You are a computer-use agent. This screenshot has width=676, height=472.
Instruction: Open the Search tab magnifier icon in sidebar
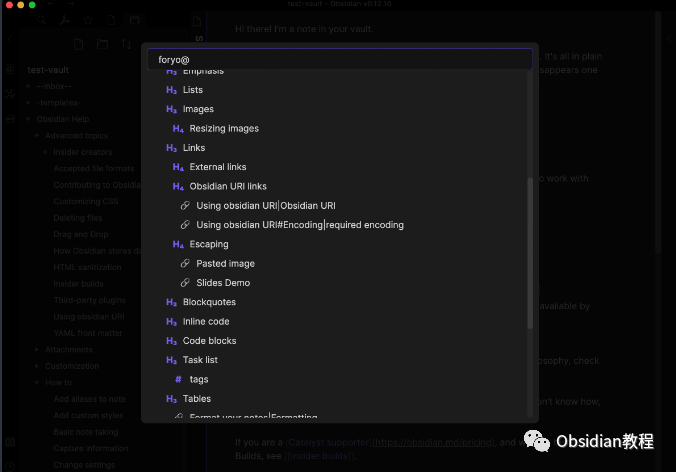point(41,20)
